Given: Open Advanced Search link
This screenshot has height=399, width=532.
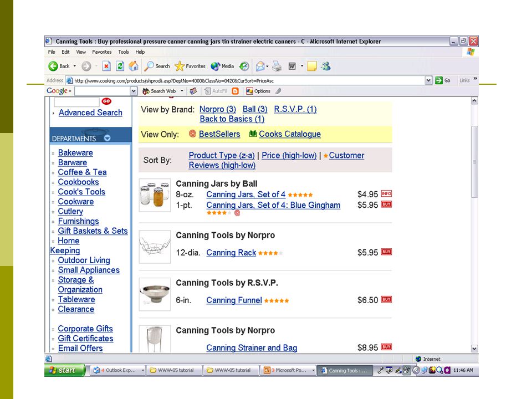Looking at the screenshot, I should click(90, 112).
